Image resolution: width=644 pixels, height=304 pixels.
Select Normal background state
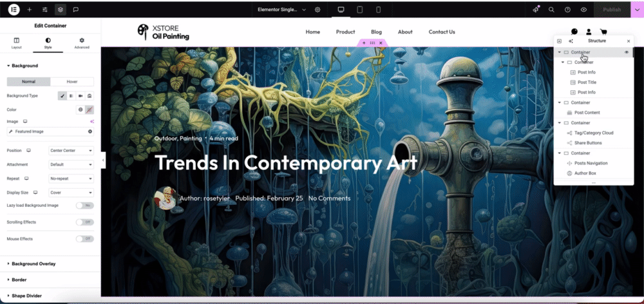pyautogui.click(x=29, y=81)
